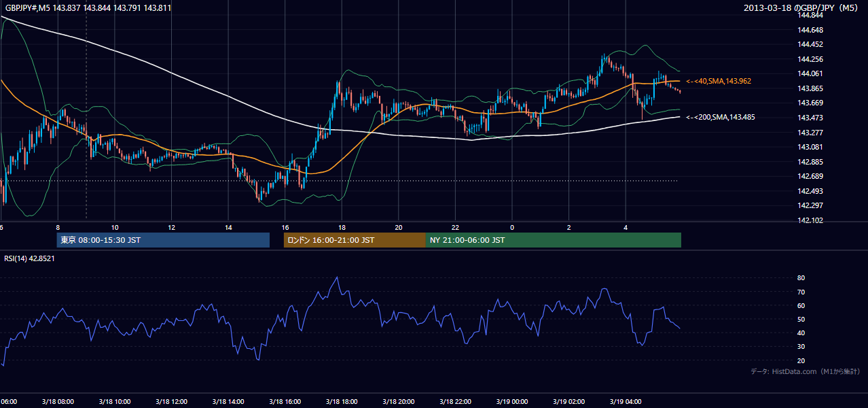The width and height of the screenshot is (868, 408).
Task: Click price axis value 143.473
Action: (811, 118)
